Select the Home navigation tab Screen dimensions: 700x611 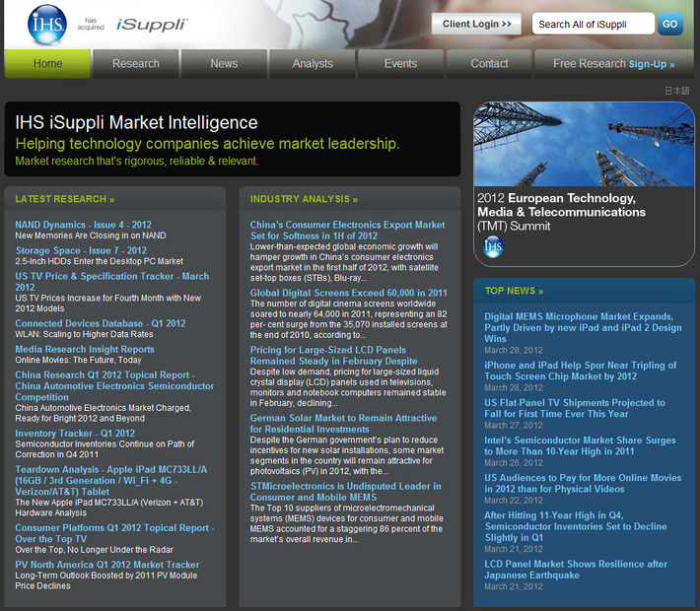(47, 64)
